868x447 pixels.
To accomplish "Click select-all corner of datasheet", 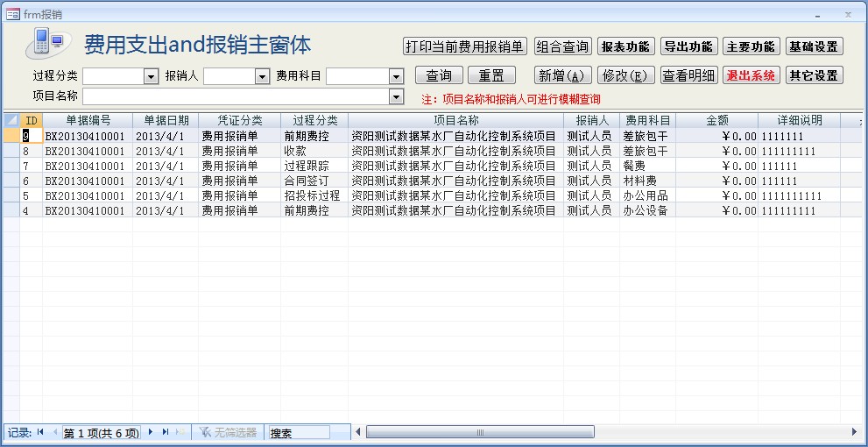I will (x=11, y=120).
